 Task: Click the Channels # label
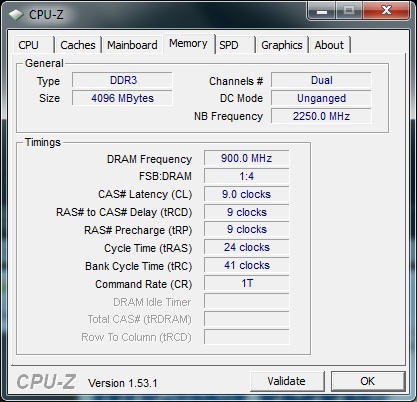[x=236, y=81]
